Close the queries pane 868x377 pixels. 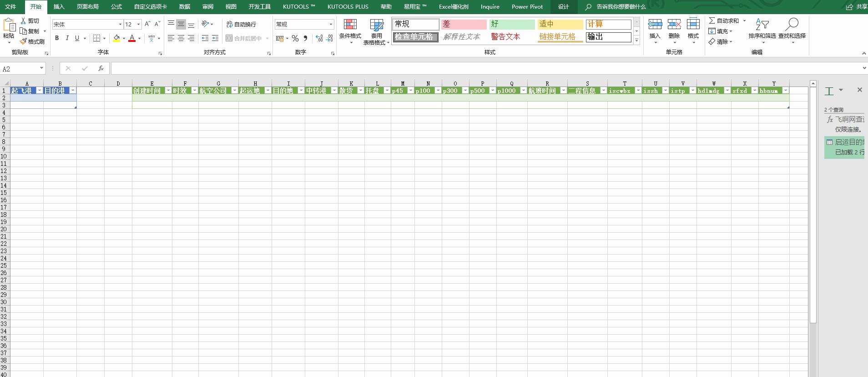tap(859, 90)
